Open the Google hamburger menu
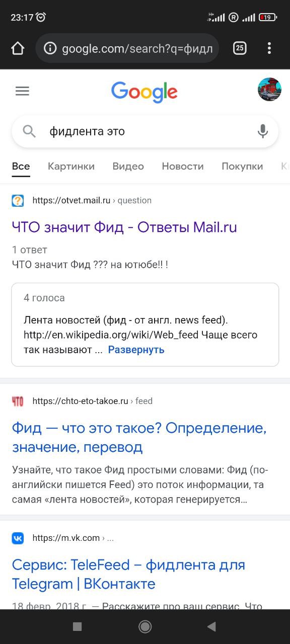This screenshot has height=644, width=290. click(22, 91)
